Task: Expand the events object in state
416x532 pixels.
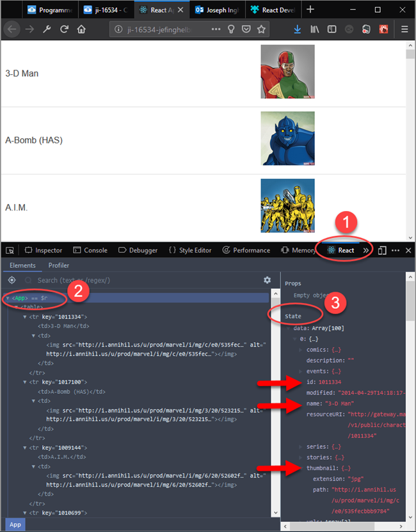Action: 301,371
